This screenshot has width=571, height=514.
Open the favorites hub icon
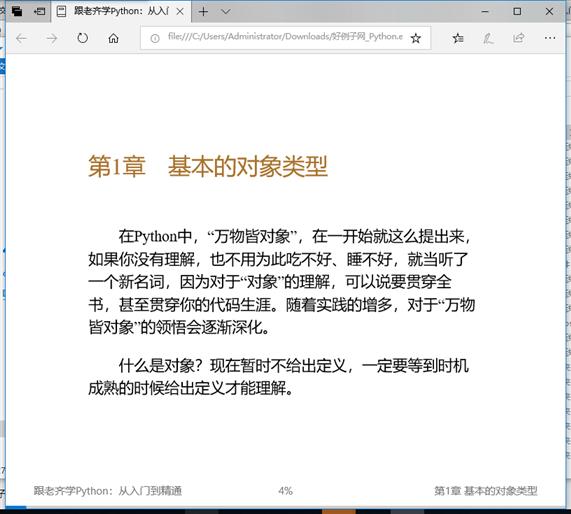click(458, 38)
